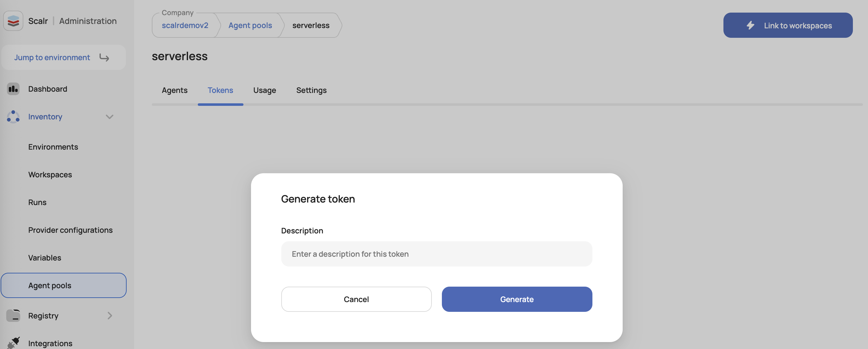Open the Agent pools breadcrumb link

[250, 25]
